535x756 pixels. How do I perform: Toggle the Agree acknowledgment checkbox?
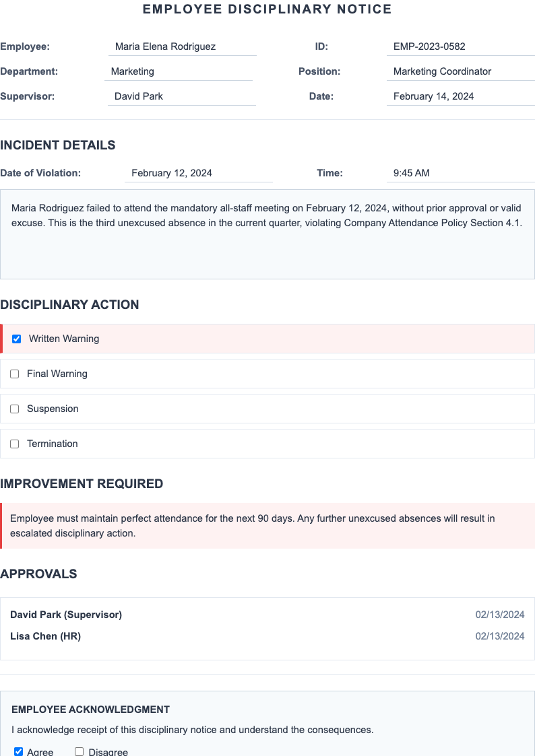(18, 751)
